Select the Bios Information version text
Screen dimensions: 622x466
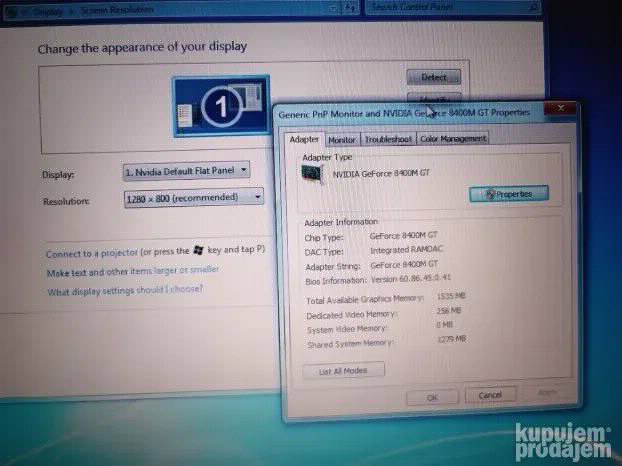(411, 279)
